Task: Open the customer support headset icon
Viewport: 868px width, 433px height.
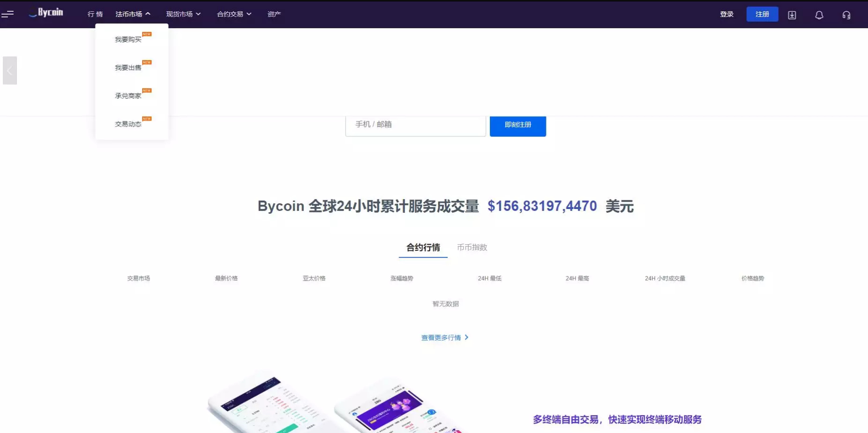Action: coord(846,15)
